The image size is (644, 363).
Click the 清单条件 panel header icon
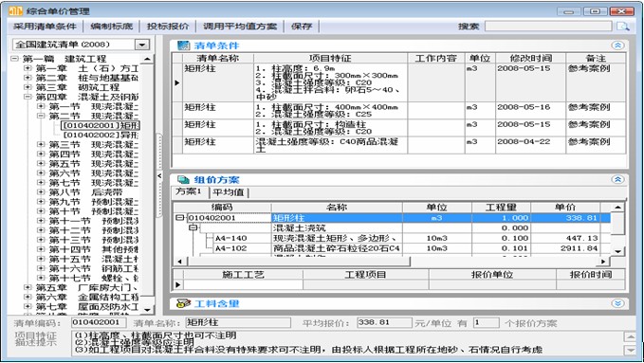pos(184,45)
